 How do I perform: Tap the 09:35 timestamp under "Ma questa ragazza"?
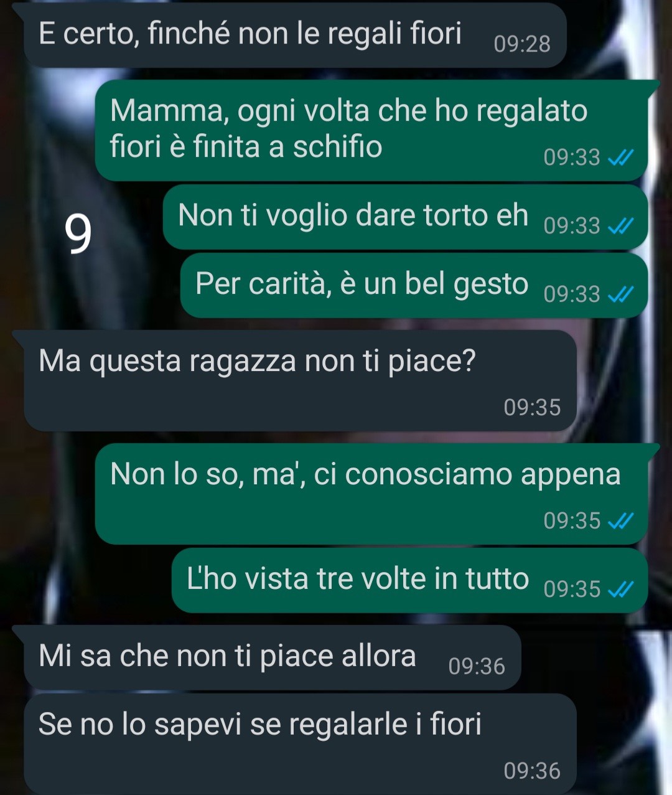tap(532, 408)
